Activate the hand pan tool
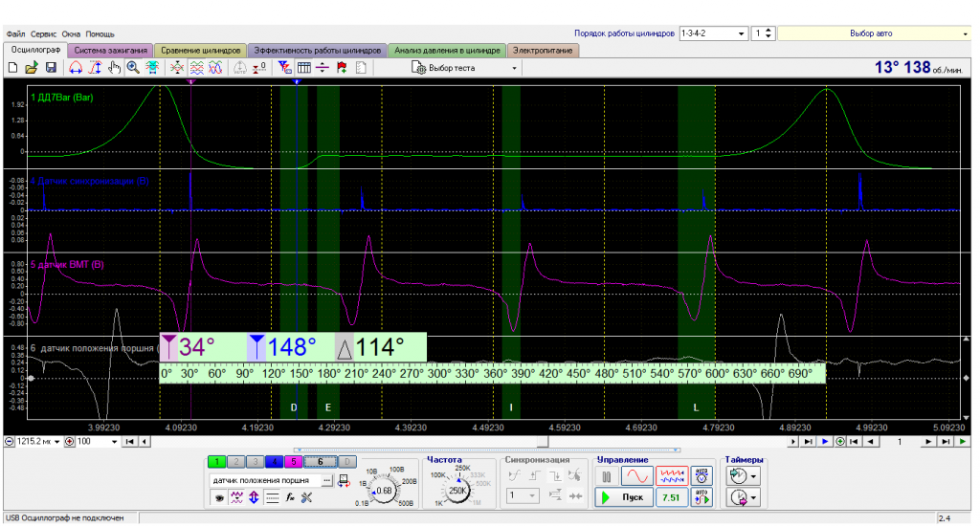This screenshot has width=980, height=527. (115, 68)
